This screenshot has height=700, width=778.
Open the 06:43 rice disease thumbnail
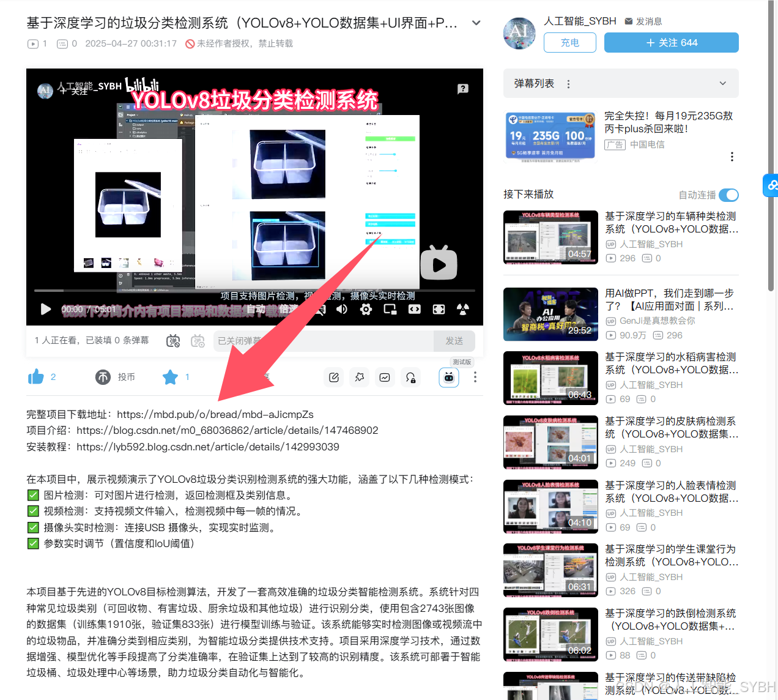[550, 378]
